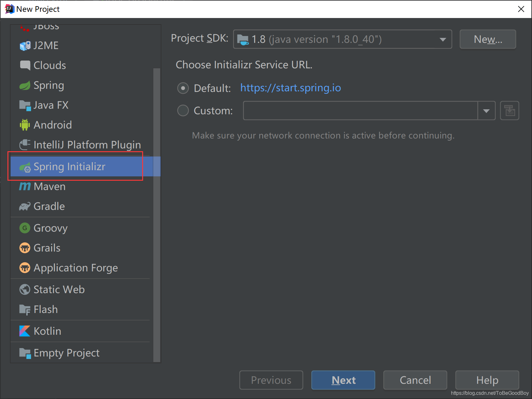Open Help for New Project
Image resolution: width=532 pixels, height=399 pixels.
(x=487, y=380)
